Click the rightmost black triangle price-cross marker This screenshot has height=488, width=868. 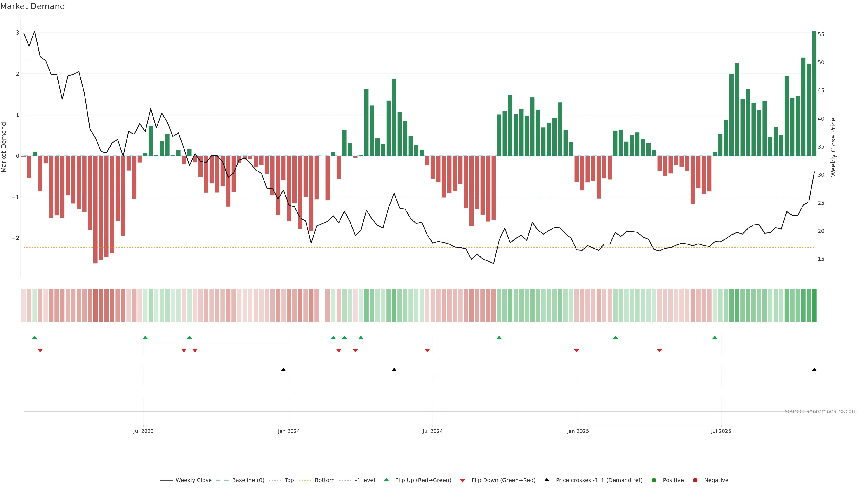[x=814, y=370]
